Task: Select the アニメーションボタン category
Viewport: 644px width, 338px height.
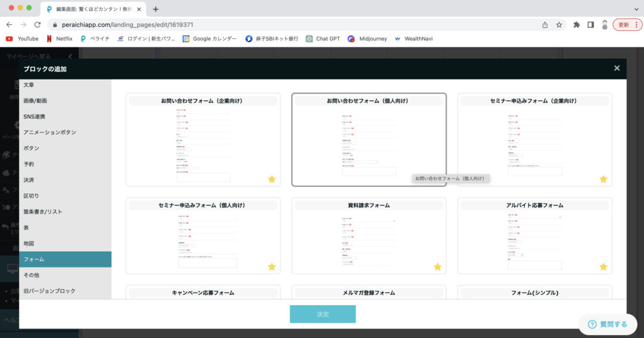Action: click(66, 133)
